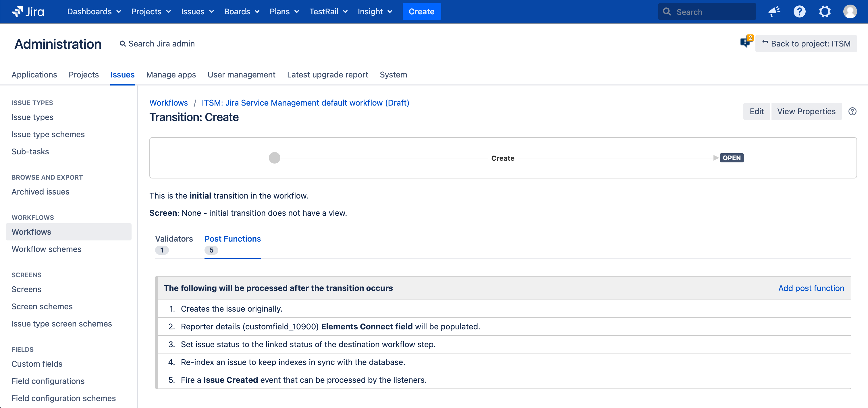Open the Insight dropdown menu
This screenshot has height=408, width=868.
[375, 11]
